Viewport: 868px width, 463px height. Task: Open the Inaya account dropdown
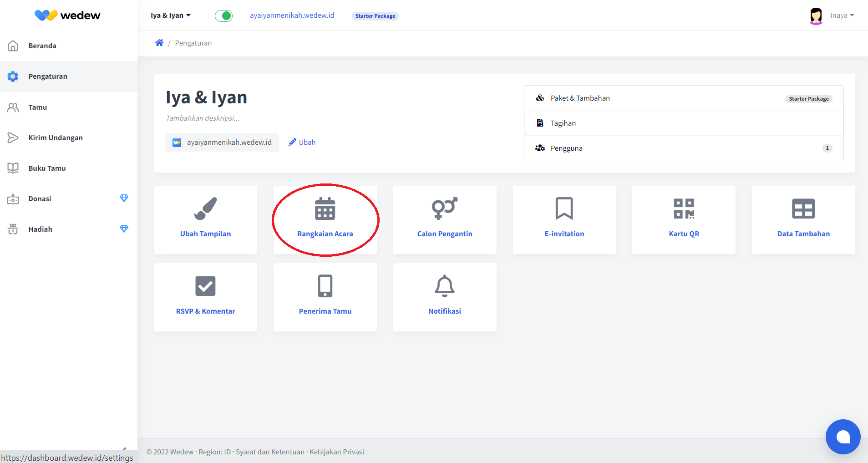[842, 15]
